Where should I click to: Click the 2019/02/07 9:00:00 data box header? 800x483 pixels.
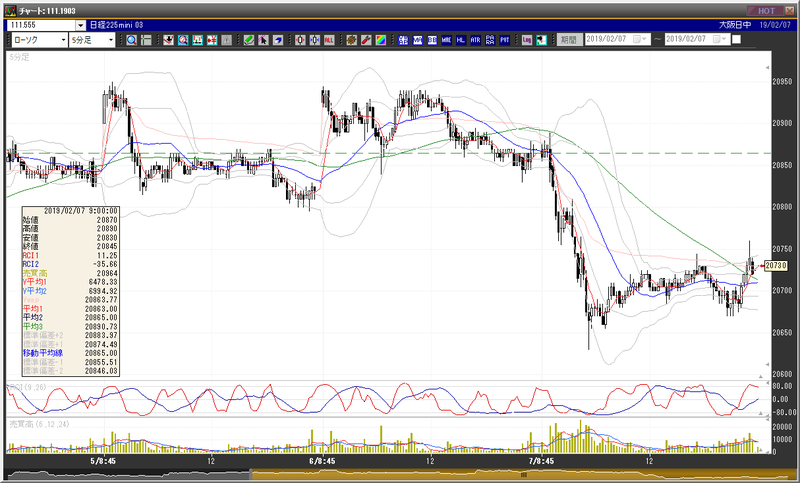71,211
